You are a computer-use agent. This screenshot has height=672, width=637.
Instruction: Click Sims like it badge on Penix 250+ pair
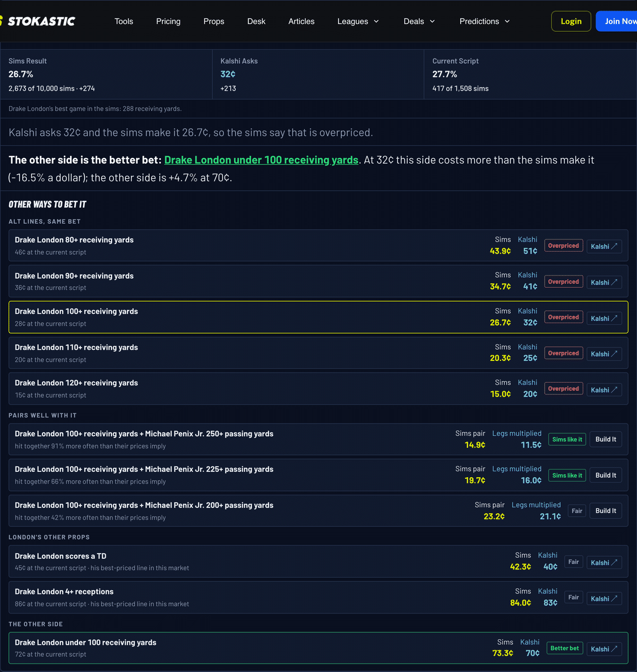click(x=567, y=440)
